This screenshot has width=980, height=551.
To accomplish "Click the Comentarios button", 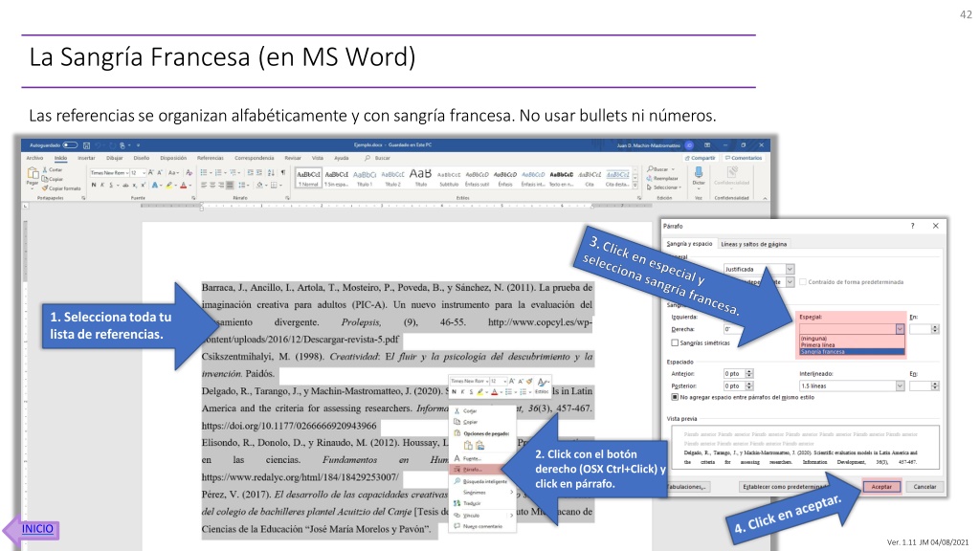I will point(744,158).
